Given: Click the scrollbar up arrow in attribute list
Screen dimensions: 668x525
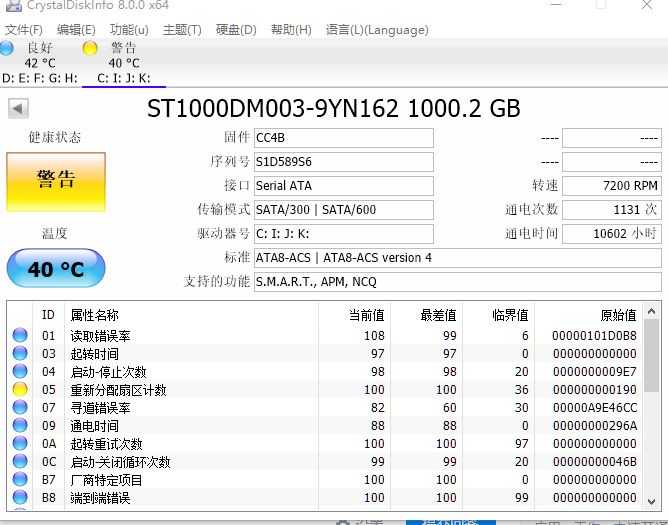Looking at the screenshot, I should pos(651,311).
